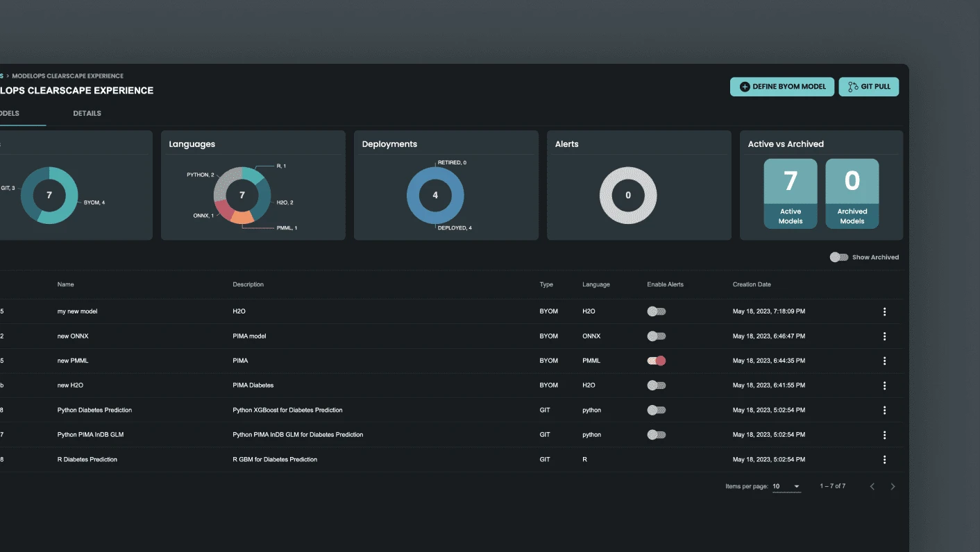Screen dimensions: 980x552
Task: Enable alerts for new ONNX model
Action: (657, 336)
